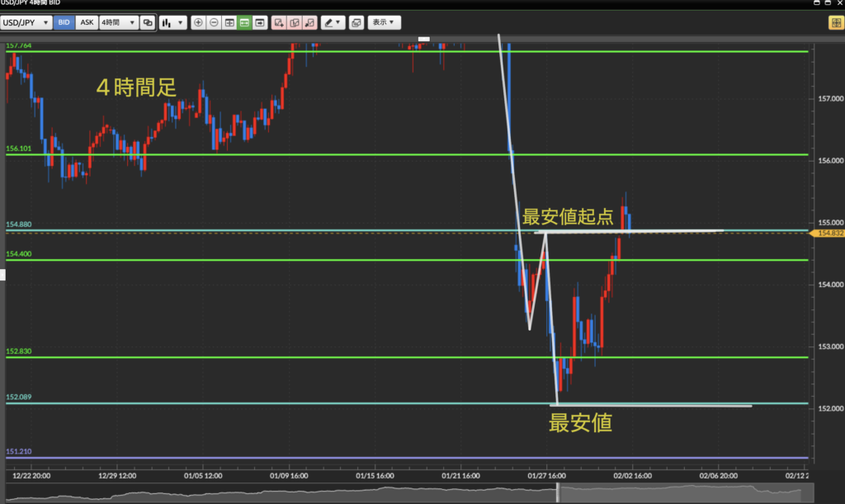Click the zoom out magnifier icon
The height and width of the screenshot is (504, 845).
click(x=214, y=23)
